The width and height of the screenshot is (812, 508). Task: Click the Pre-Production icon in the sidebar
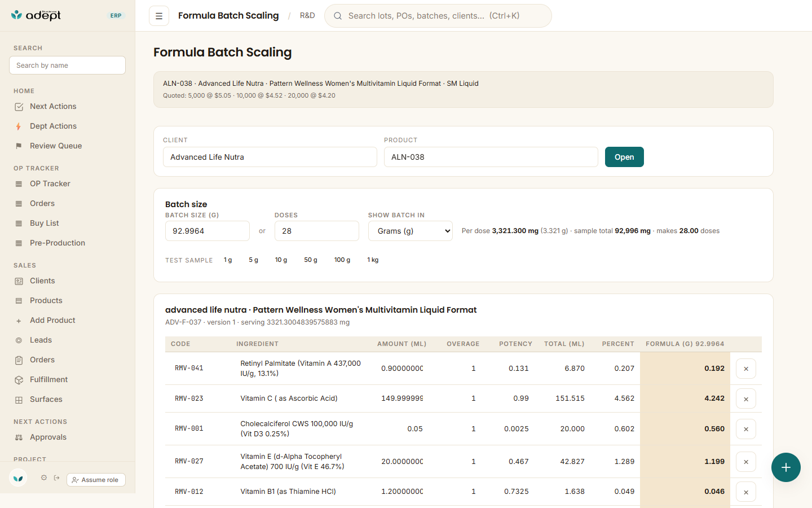tap(19, 243)
